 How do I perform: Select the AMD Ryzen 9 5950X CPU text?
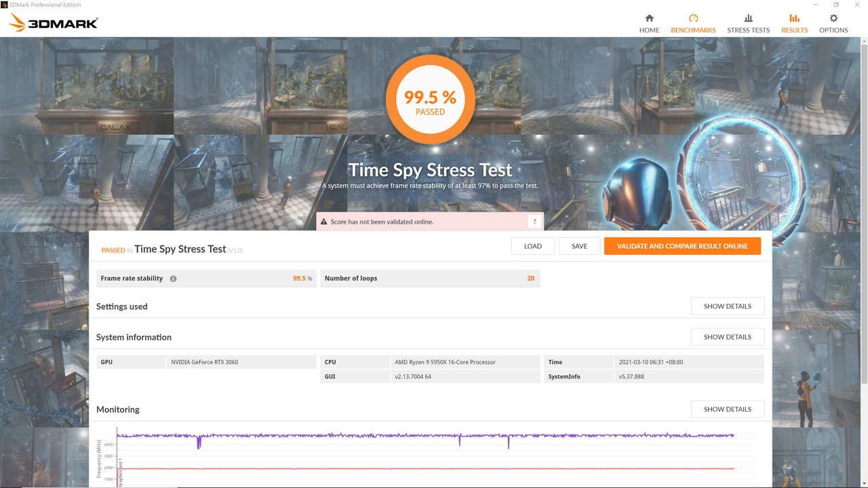click(x=446, y=362)
